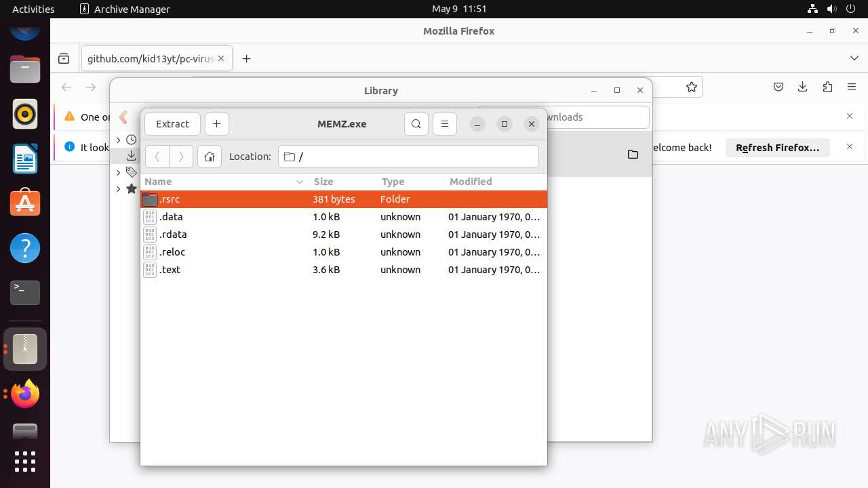This screenshot has width=868, height=488.
Task: Save to Pocket icon in Firefox
Action: 778,87
